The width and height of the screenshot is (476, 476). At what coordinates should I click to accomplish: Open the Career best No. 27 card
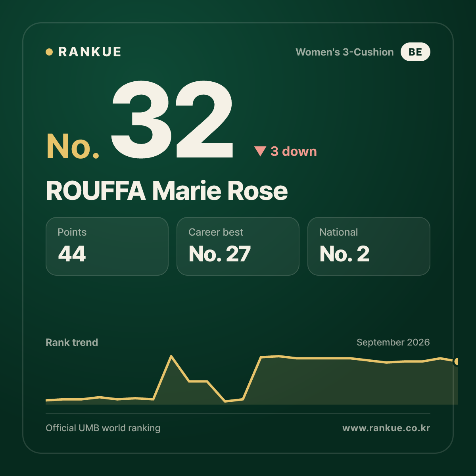tap(238, 246)
